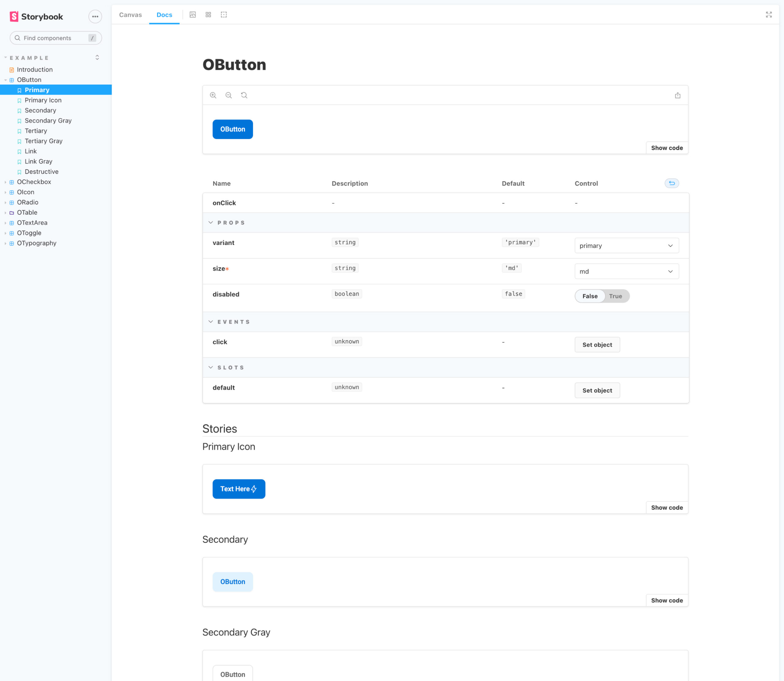Screen dimensions: 784x681
Task: Click the Stories heading
Action: [220, 429]
